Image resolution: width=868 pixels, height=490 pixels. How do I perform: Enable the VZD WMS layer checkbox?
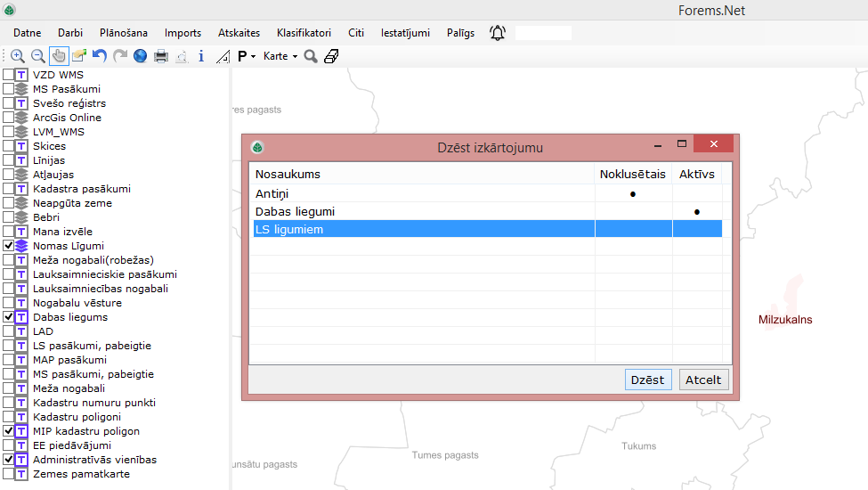point(8,75)
